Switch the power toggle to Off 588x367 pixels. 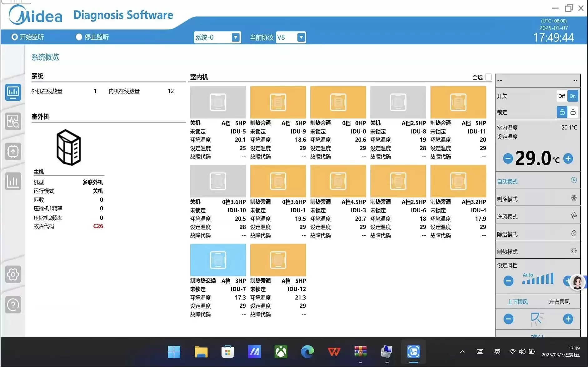[561, 96]
